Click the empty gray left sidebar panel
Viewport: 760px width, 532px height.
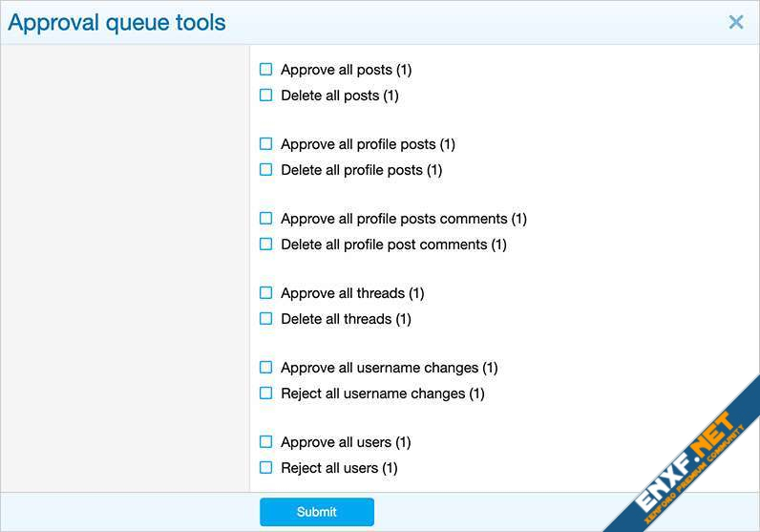[124, 267]
